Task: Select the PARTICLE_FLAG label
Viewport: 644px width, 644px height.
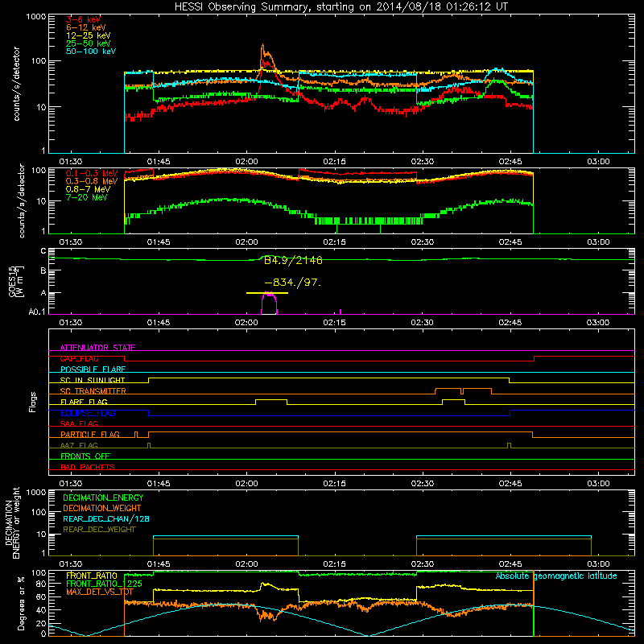Action: click(x=90, y=434)
